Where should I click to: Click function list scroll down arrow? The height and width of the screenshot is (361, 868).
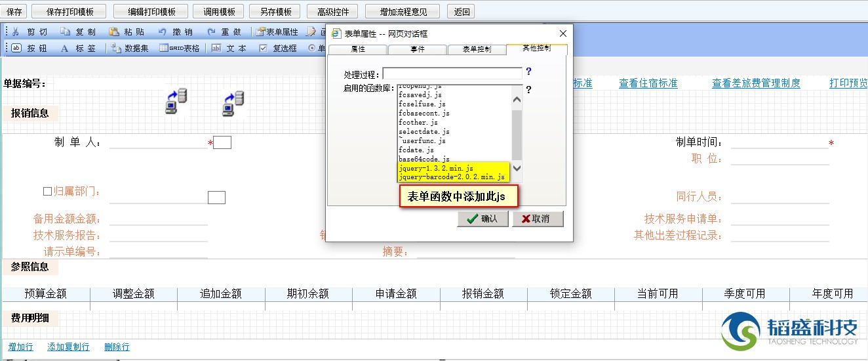[517, 168]
